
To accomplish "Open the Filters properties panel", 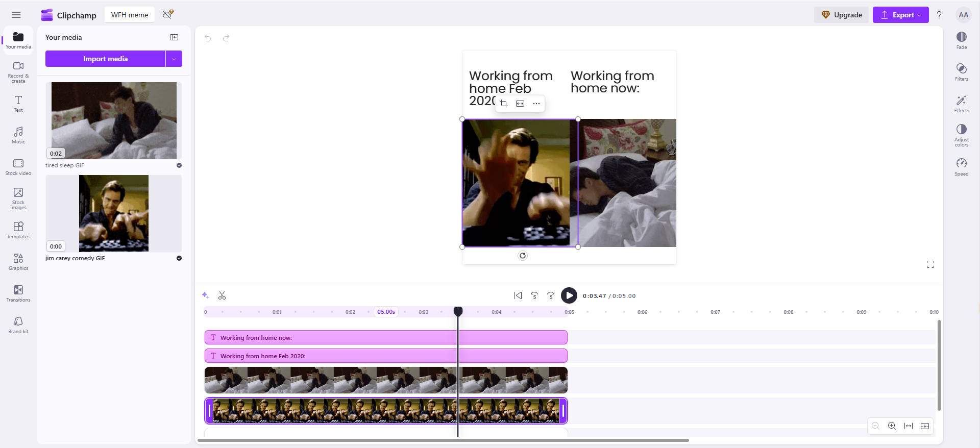I will coord(962,72).
